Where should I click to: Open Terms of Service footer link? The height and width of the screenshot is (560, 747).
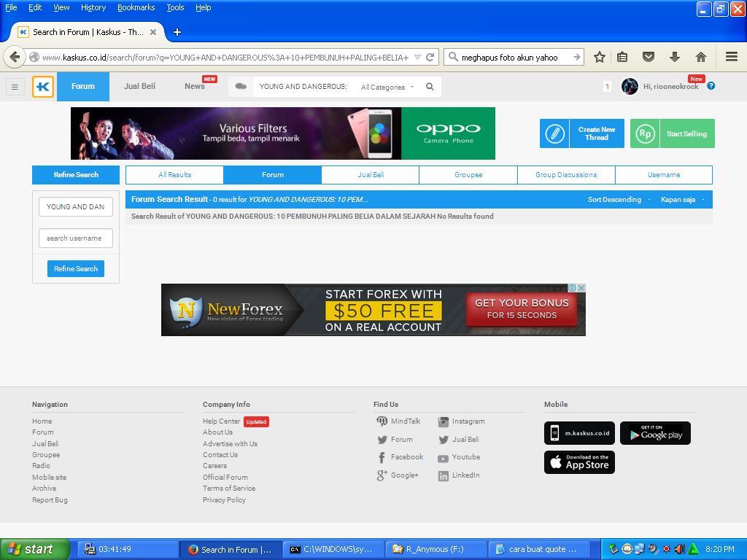[x=229, y=488]
